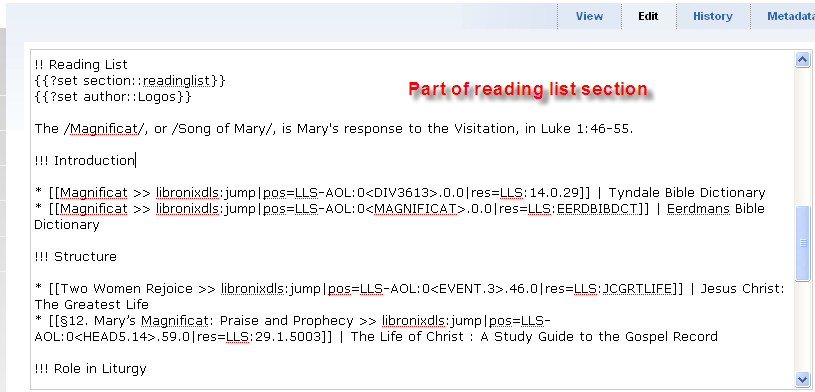The height and width of the screenshot is (392, 815).
Task: Click scrollbar track below the thumb
Action: tap(803, 326)
